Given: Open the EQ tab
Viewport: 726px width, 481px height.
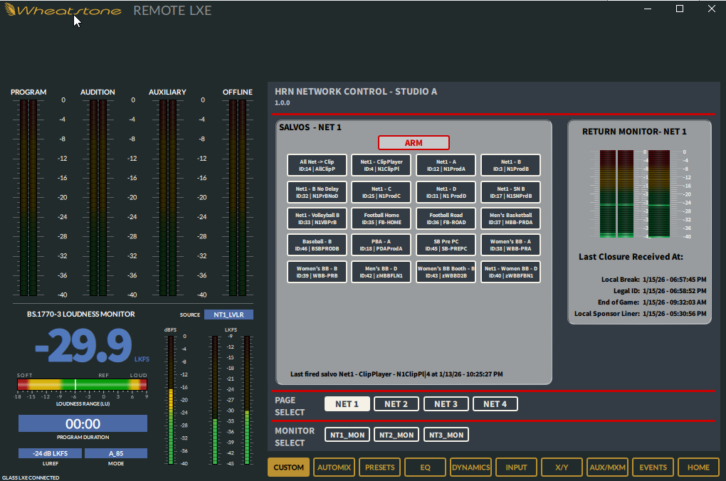Looking at the screenshot, I should (x=425, y=467).
